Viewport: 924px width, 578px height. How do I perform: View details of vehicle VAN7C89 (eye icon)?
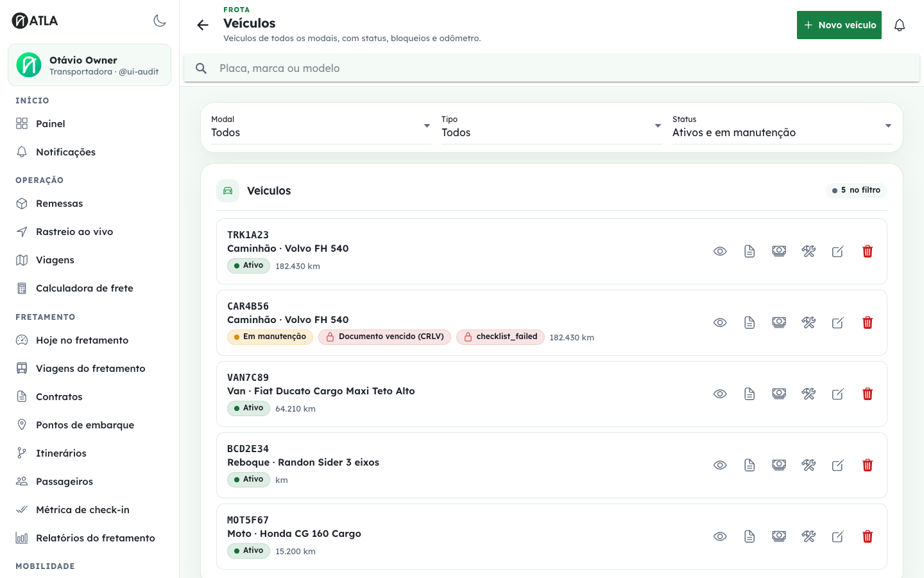(720, 394)
